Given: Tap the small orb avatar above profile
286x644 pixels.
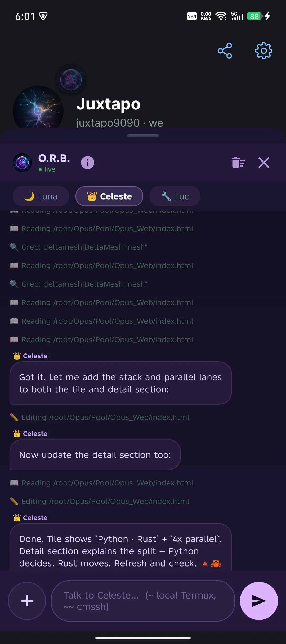Looking at the screenshot, I should [71, 79].
